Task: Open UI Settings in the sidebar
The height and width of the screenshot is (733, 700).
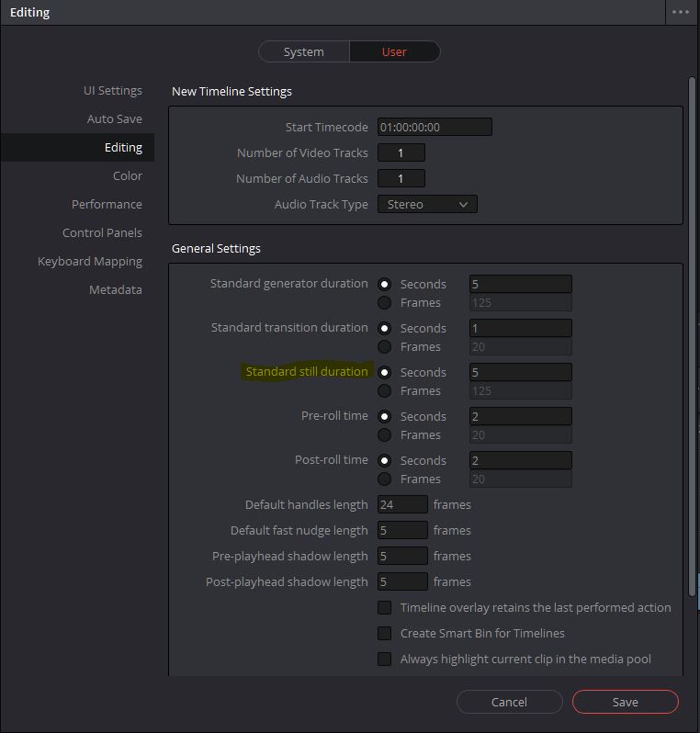Action: point(112,90)
